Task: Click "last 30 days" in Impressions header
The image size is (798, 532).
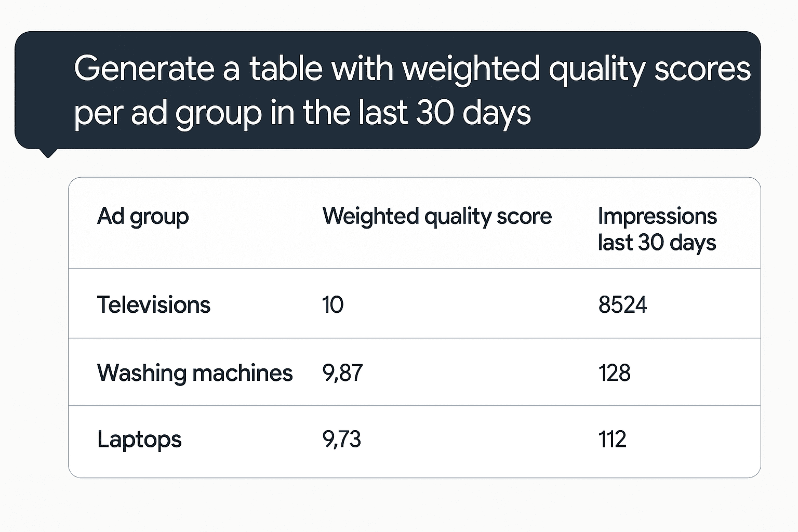Action: (x=657, y=243)
